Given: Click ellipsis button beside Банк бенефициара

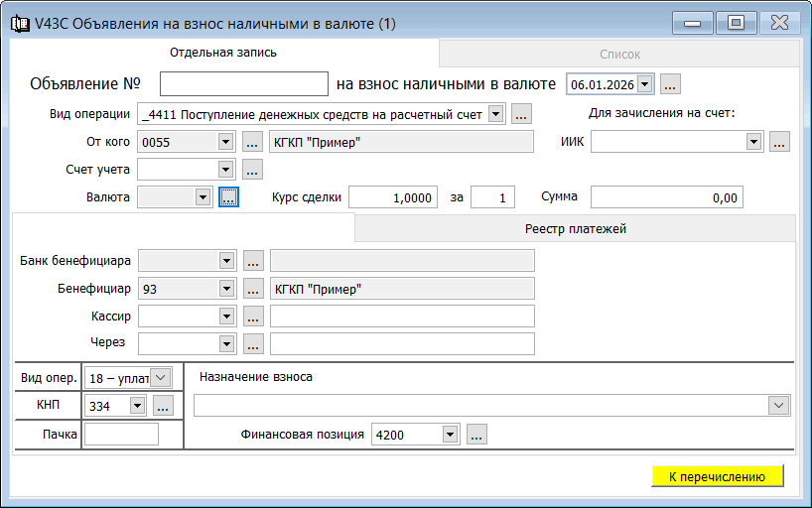Looking at the screenshot, I should click(x=252, y=261).
